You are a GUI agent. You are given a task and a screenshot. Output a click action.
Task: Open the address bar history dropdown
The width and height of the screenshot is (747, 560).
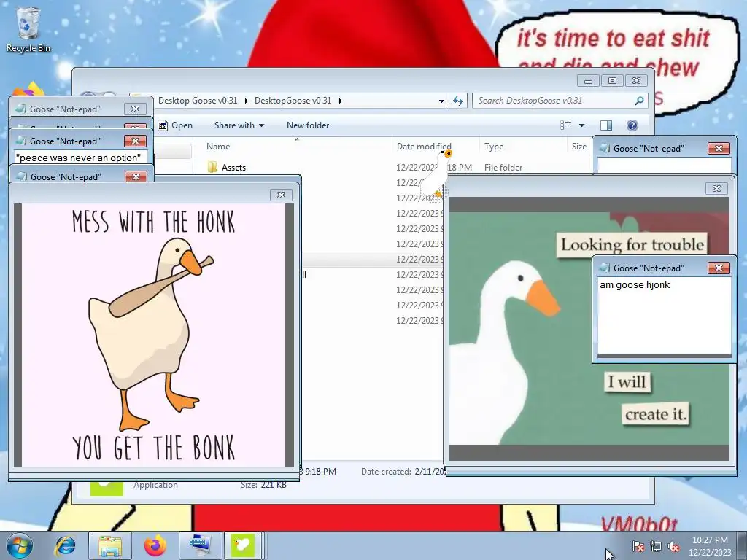click(x=441, y=101)
